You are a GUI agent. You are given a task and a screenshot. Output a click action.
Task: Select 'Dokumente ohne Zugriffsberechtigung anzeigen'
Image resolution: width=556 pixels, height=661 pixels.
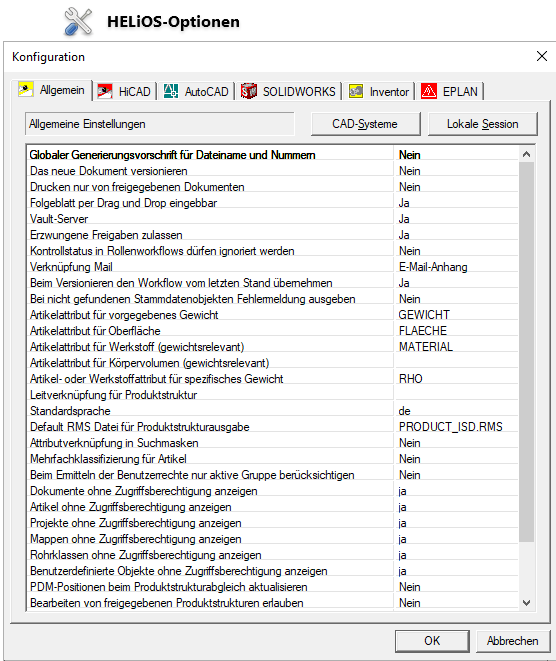coord(273,491)
